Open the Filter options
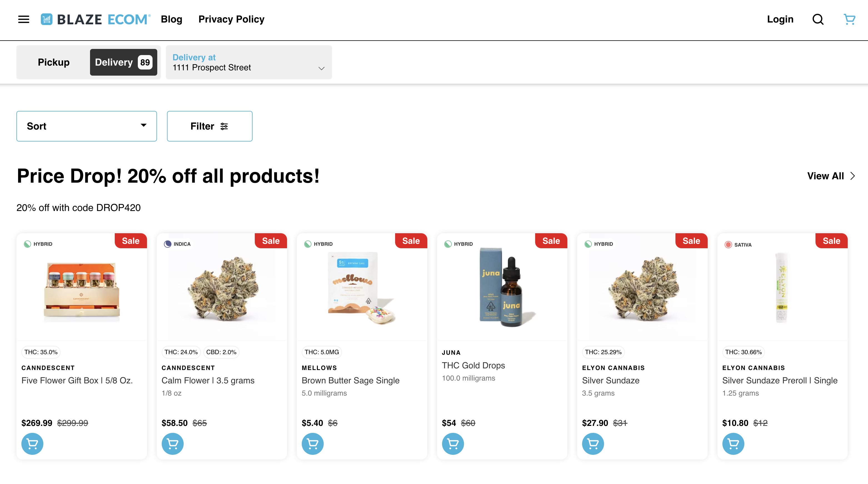Screen dimensions: 868x484 pyautogui.click(x=209, y=126)
